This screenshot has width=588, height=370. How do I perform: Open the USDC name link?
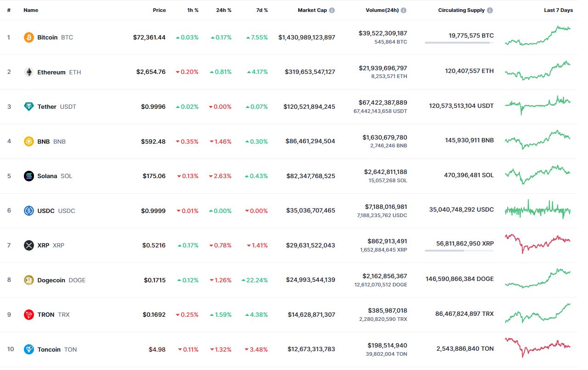(x=46, y=211)
